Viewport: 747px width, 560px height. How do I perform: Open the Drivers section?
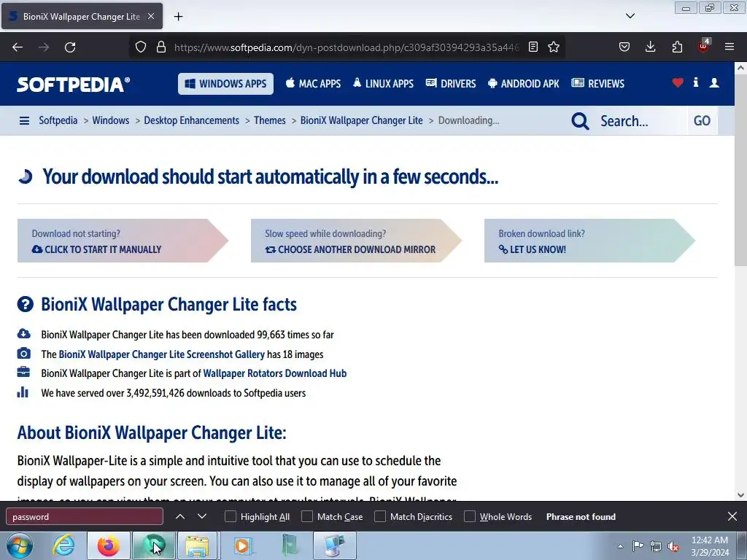(451, 84)
